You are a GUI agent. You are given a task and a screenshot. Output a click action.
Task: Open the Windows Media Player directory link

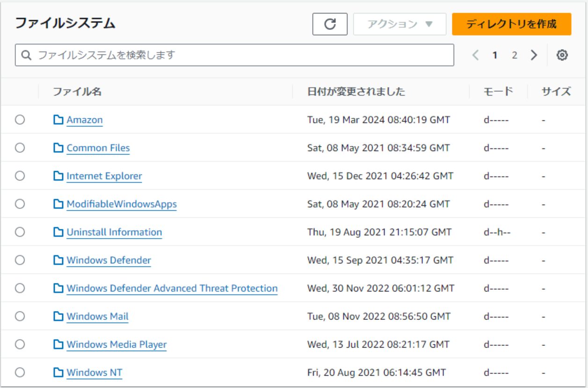click(x=116, y=344)
